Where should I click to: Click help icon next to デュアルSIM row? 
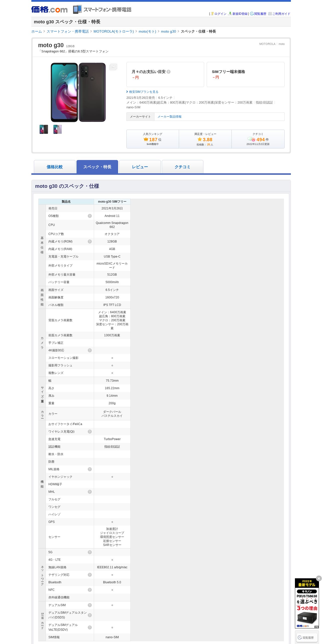tap(90, 605)
